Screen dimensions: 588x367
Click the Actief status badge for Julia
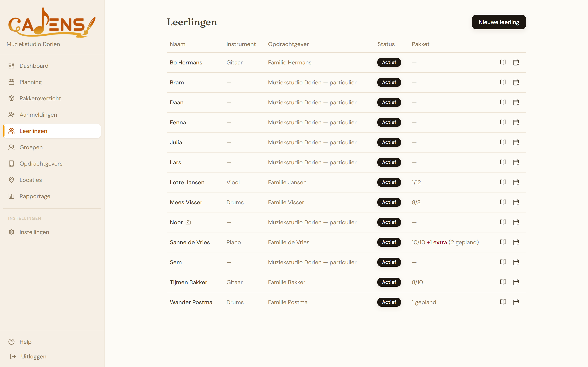pos(389,142)
